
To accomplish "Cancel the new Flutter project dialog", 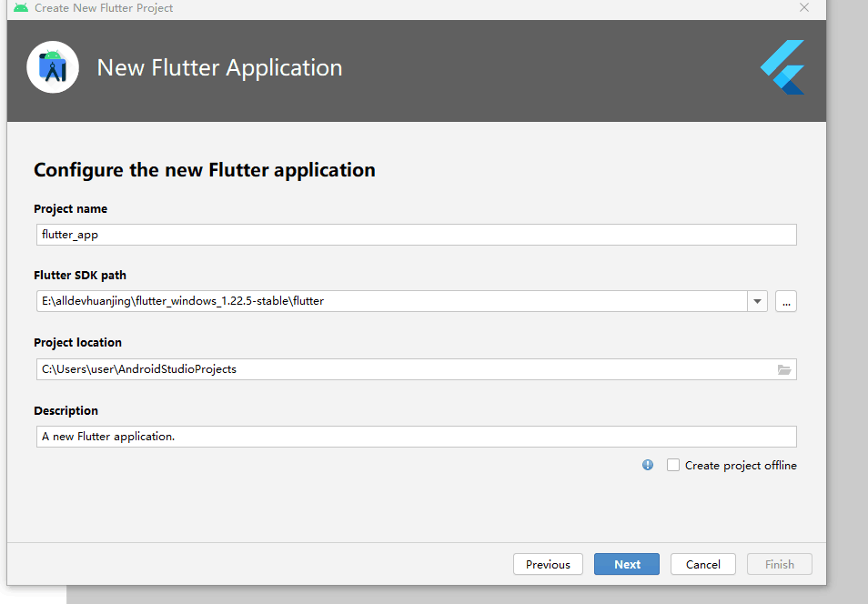I will [703, 564].
